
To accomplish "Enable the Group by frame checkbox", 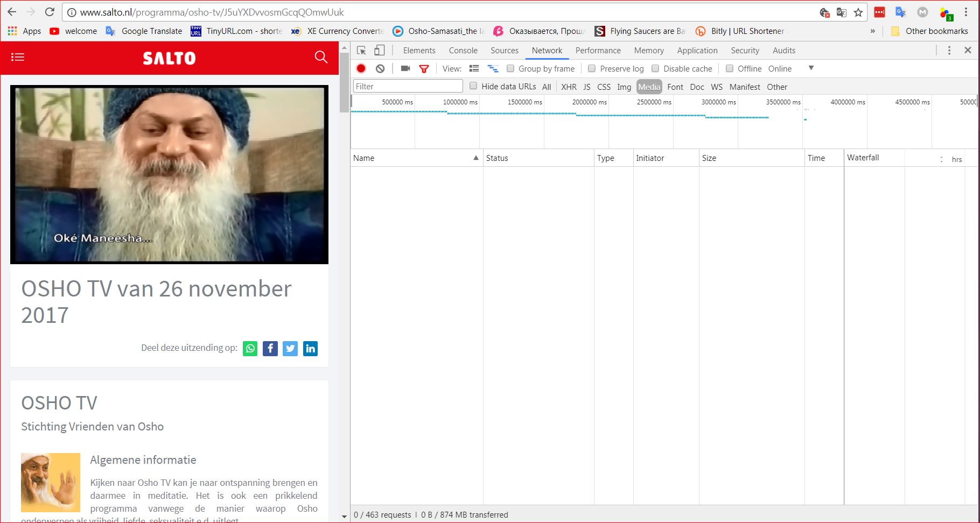I will point(510,68).
